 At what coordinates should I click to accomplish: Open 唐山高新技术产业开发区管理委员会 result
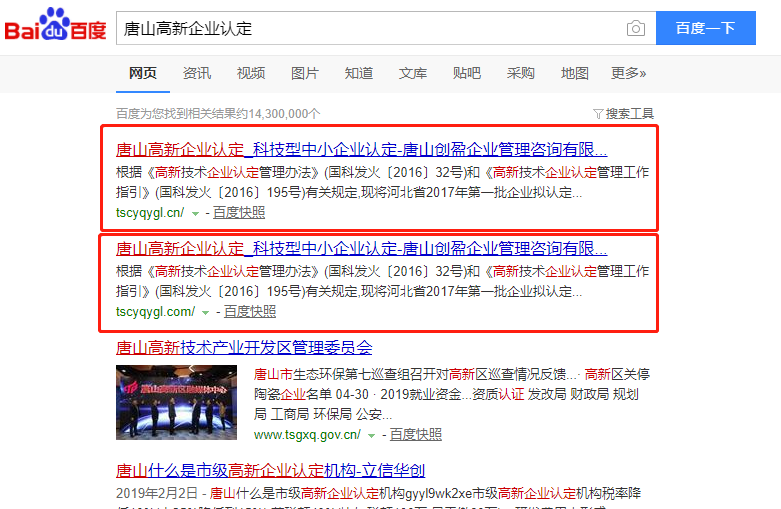244,347
